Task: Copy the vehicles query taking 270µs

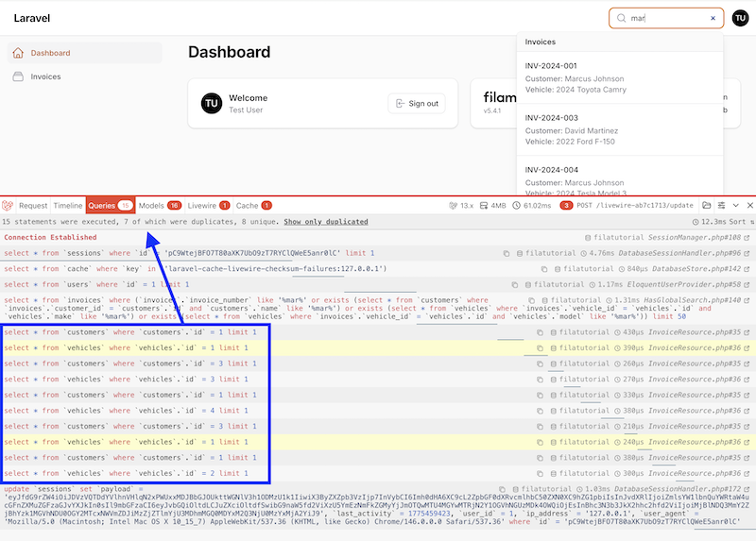Action: click(540, 380)
